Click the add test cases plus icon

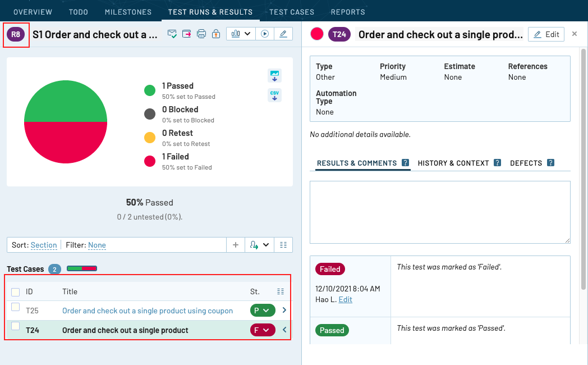[x=236, y=245]
